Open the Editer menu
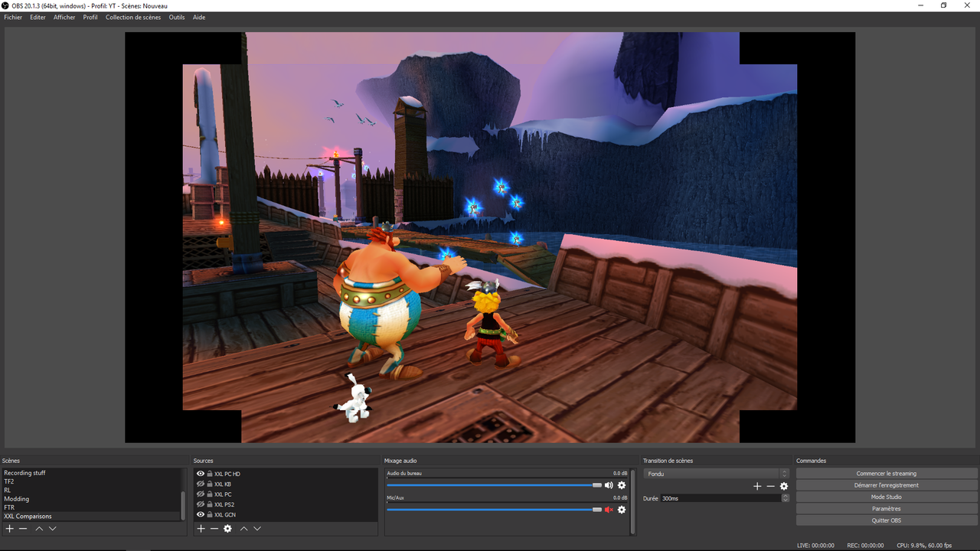980x551 pixels. pos(38,18)
